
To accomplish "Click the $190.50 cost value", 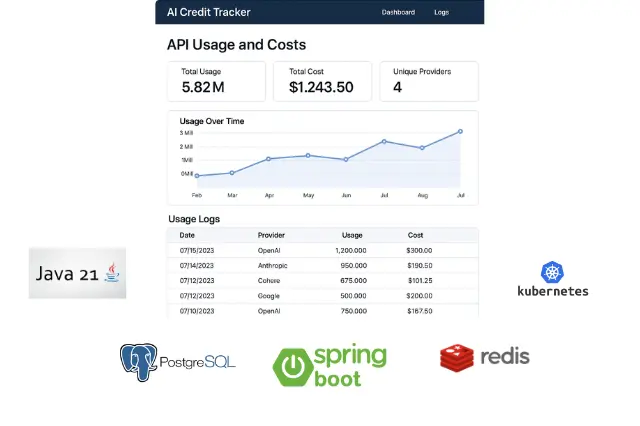I will click(420, 266).
